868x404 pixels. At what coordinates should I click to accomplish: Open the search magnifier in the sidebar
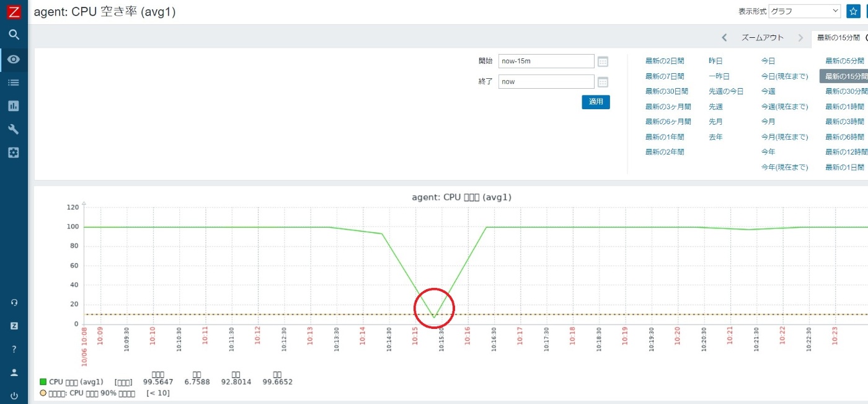pos(14,35)
